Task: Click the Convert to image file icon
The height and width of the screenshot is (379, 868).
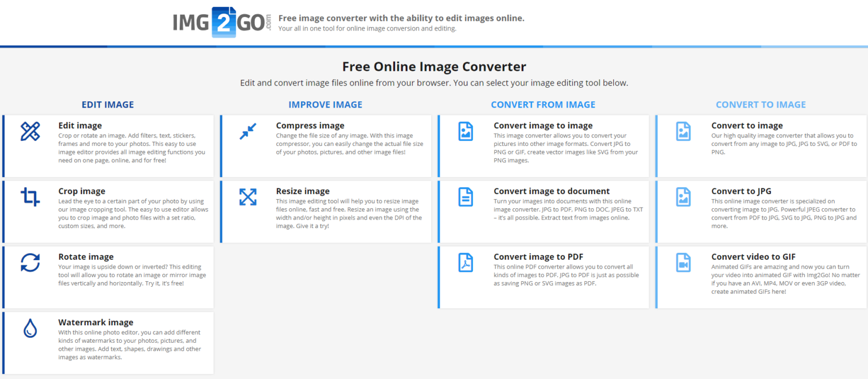Action: click(x=683, y=131)
